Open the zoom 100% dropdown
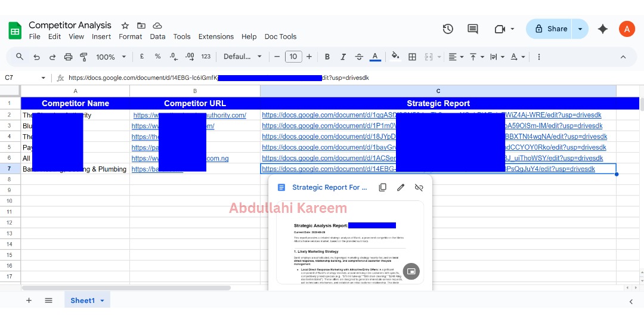 pyautogui.click(x=111, y=57)
